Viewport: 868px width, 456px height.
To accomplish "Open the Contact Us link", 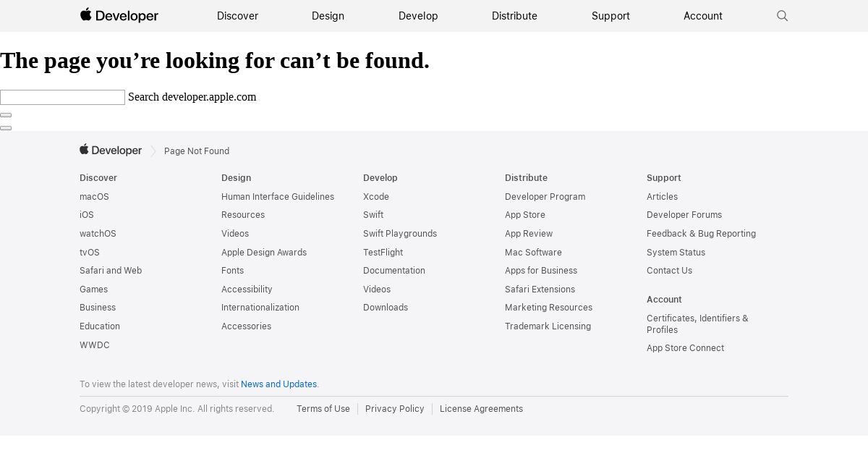I will tap(669, 271).
